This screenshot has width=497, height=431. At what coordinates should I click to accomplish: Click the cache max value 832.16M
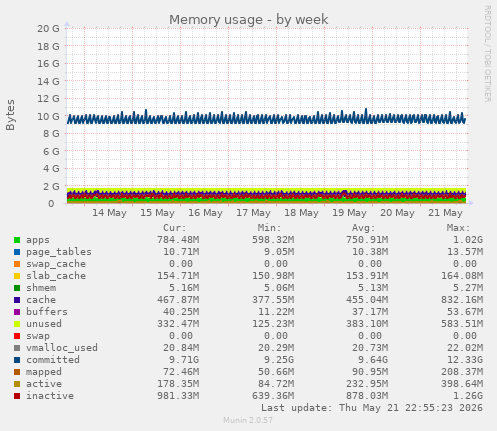462,300
